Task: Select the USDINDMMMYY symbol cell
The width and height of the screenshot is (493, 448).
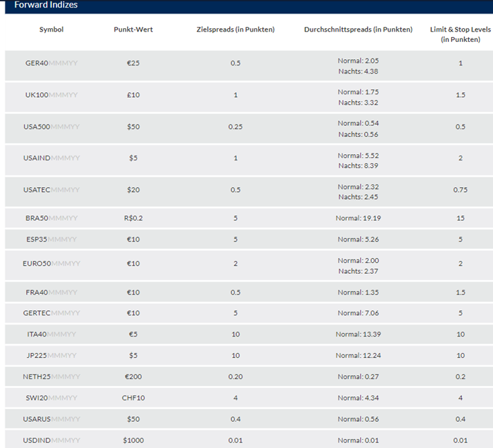Action: (x=51, y=440)
